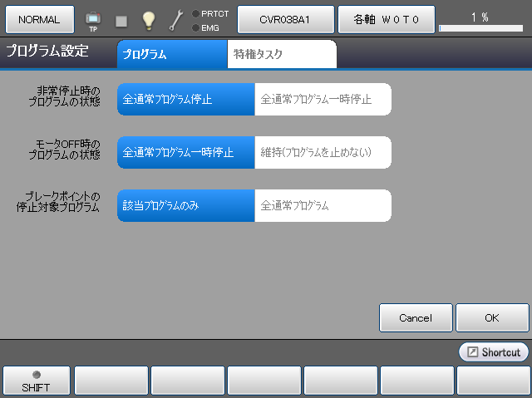Click the 1% speed progress bar

(x=480, y=27)
